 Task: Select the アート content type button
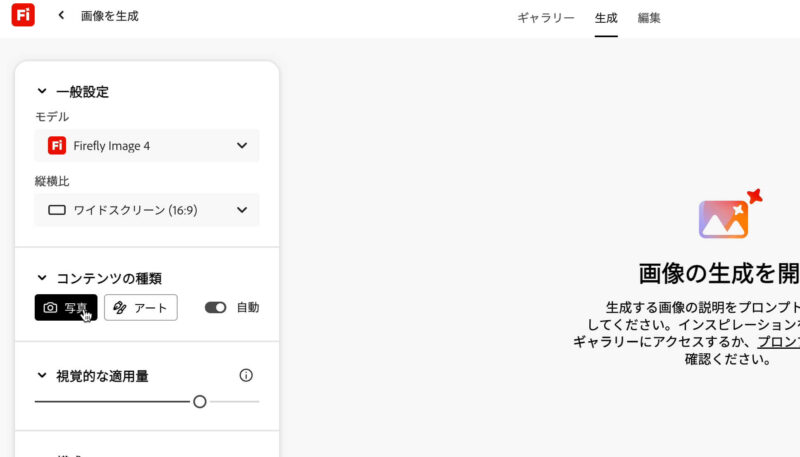(141, 308)
